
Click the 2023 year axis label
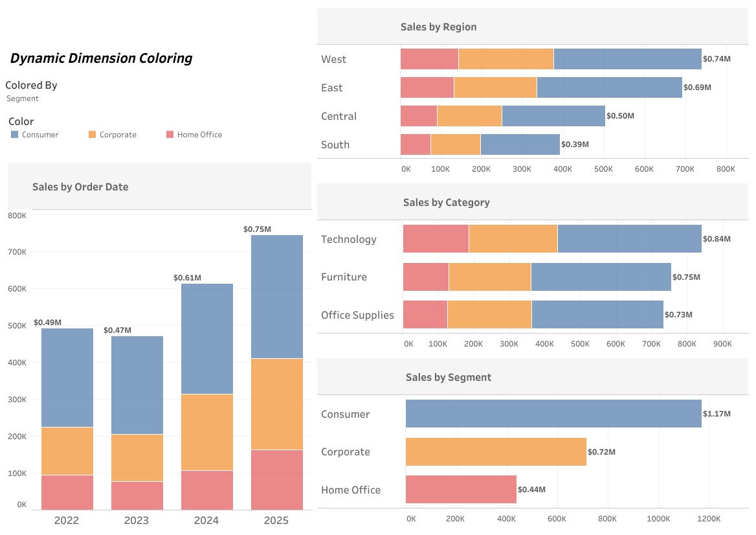[x=137, y=520]
